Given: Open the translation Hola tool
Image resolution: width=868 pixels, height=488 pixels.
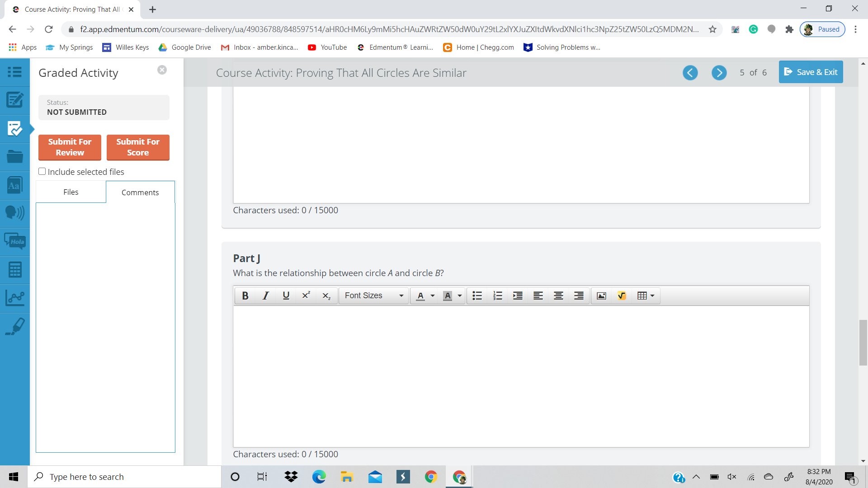Looking at the screenshot, I should 15,242.
